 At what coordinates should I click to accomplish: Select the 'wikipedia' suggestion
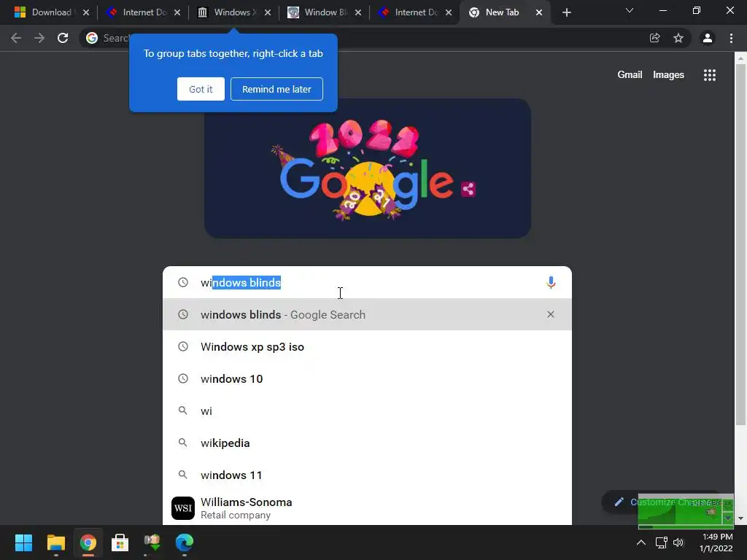click(x=367, y=443)
